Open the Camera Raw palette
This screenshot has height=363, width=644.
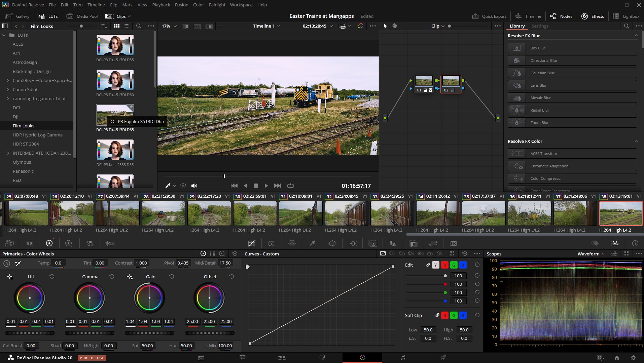pyautogui.click(x=9, y=243)
